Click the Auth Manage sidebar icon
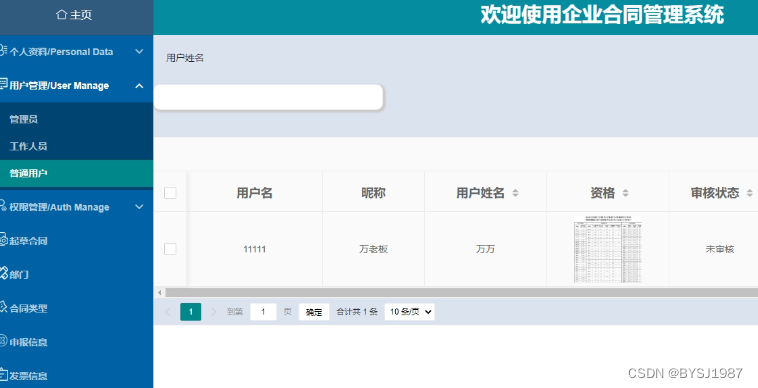The height and width of the screenshot is (388, 758). (3, 205)
